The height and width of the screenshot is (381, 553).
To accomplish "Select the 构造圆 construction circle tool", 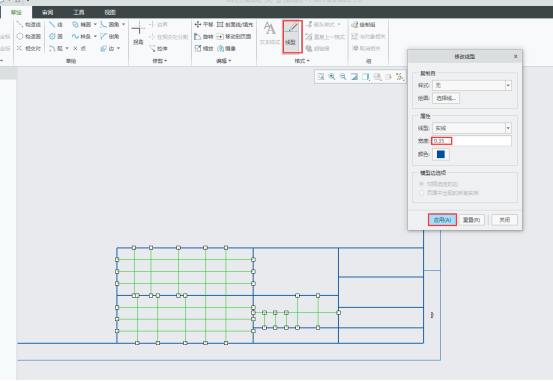I will tap(29, 36).
